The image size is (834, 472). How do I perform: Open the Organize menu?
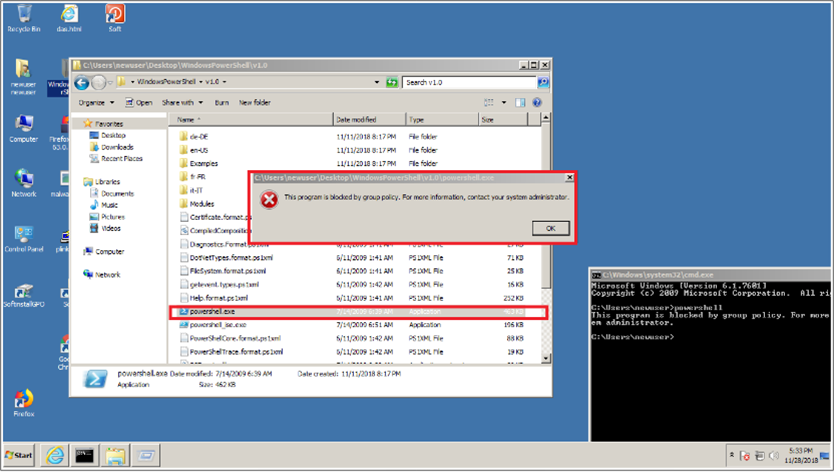(x=96, y=103)
